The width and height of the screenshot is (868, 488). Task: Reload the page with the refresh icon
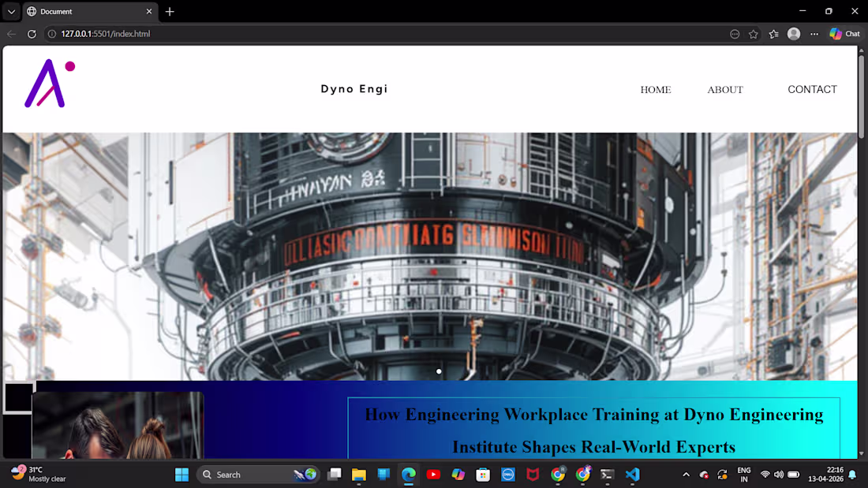[x=32, y=33]
